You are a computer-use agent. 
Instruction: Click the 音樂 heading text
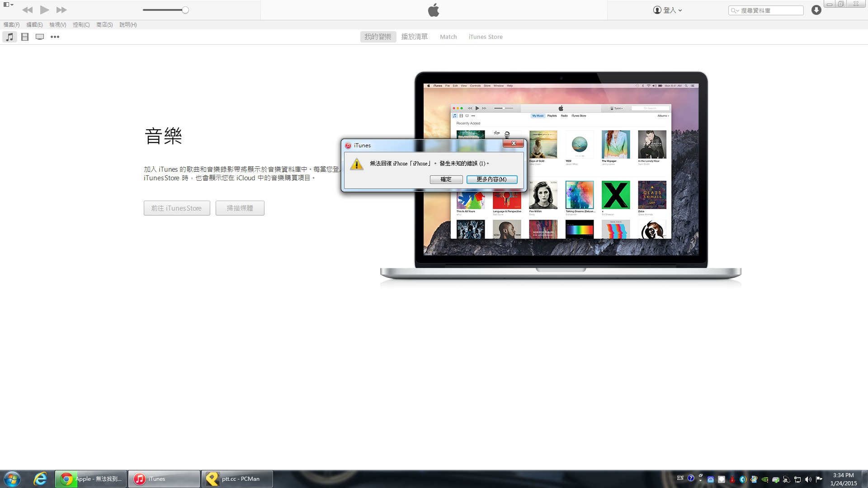click(x=163, y=136)
